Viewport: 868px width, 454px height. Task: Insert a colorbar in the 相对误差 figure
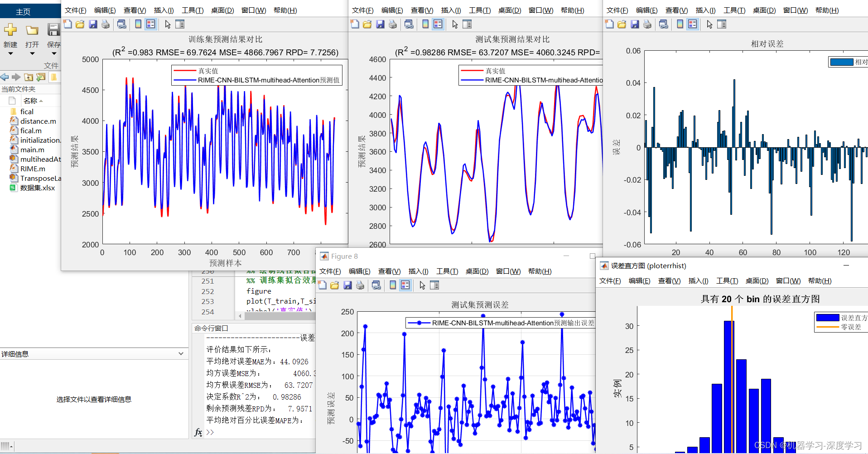[680, 24]
